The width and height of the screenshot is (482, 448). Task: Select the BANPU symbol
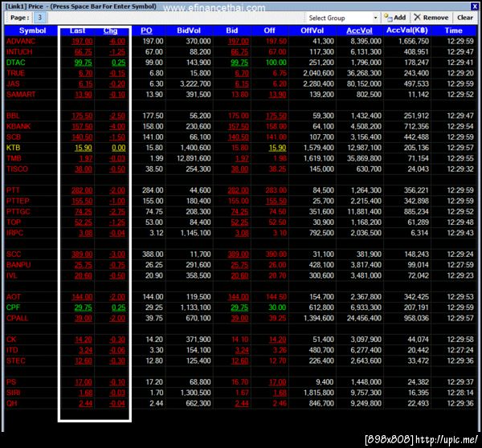tap(18, 265)
